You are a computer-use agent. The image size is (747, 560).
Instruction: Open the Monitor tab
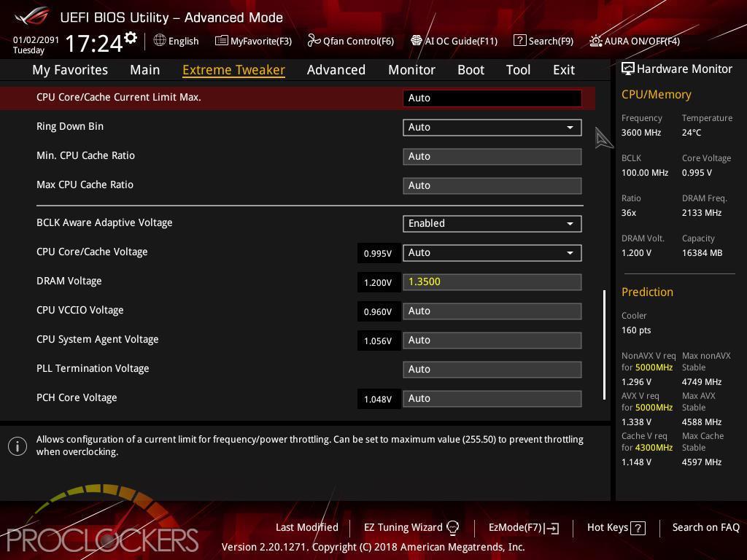(x=411, y=70)
